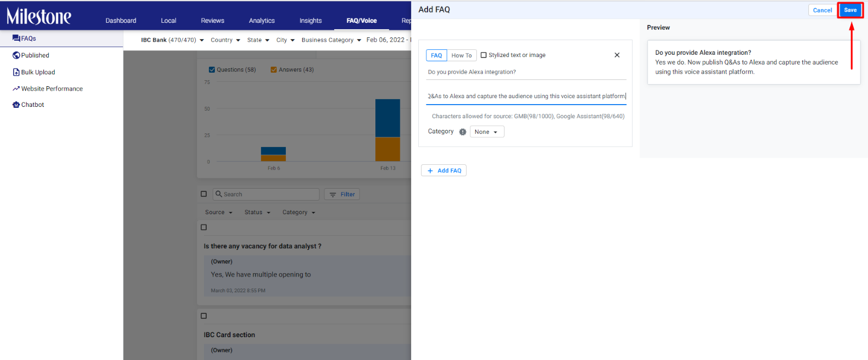Click the search magnifier icon
868x360 pixels.
[x=219, y=194]
